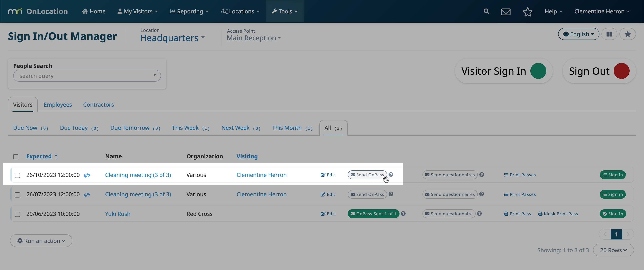Filter by This Week tab
Viewport: 644px width, 270px height.
tap(191, 128)
